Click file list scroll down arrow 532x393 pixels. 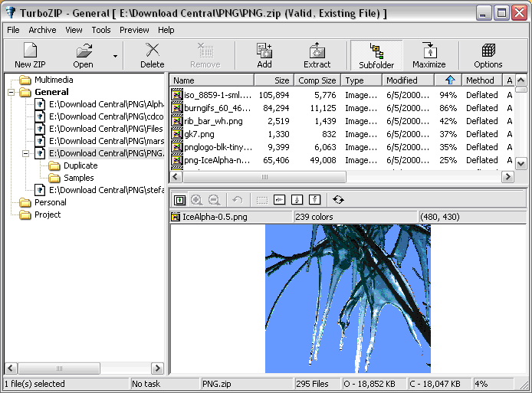pos(521,164)
